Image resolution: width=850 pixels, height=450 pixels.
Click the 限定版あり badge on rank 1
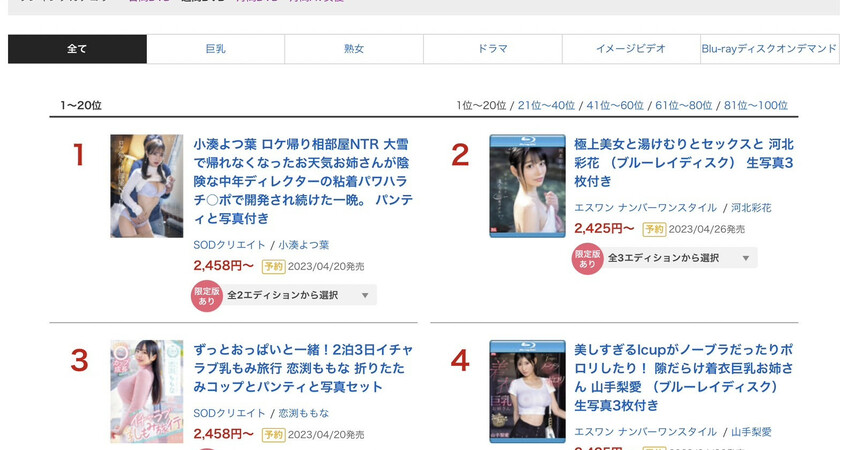[x=207, y=296]
